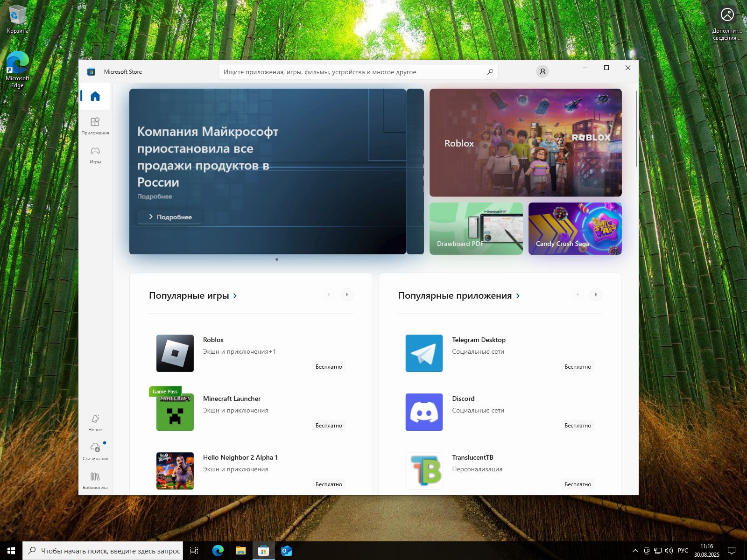Open the Hello Neighbor 2 Alpha 1 title

point(240,457)
